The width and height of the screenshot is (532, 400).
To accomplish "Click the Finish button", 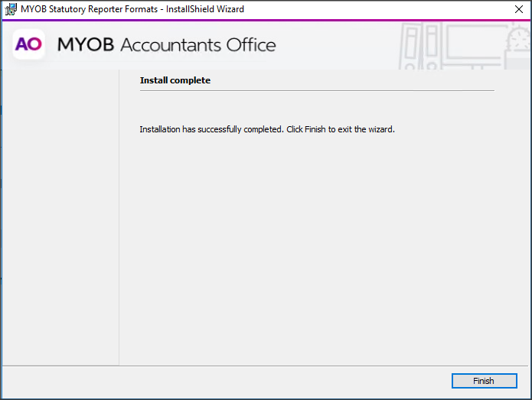I will coord(484,381).
